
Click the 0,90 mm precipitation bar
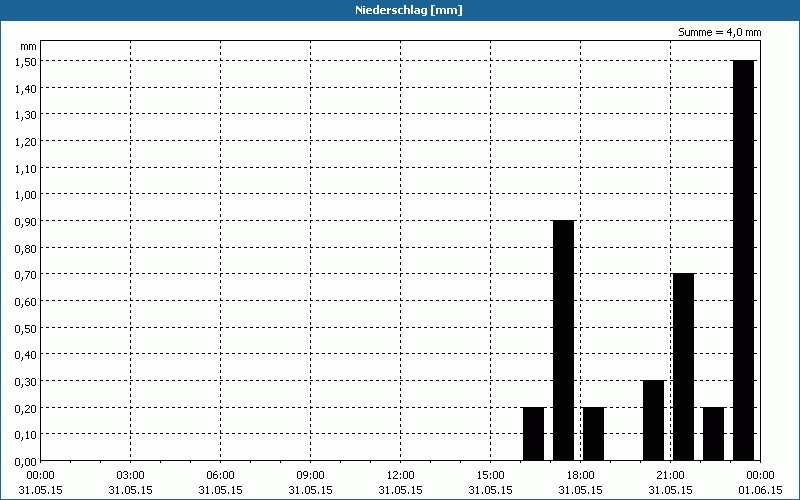[x=563, y=340]
